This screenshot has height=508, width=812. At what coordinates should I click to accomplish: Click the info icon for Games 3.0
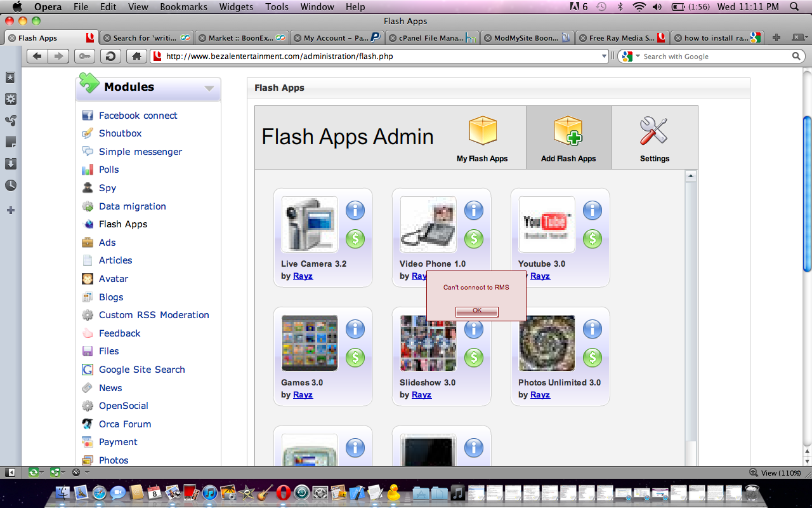pyautogui.click(x=355, y=329)
